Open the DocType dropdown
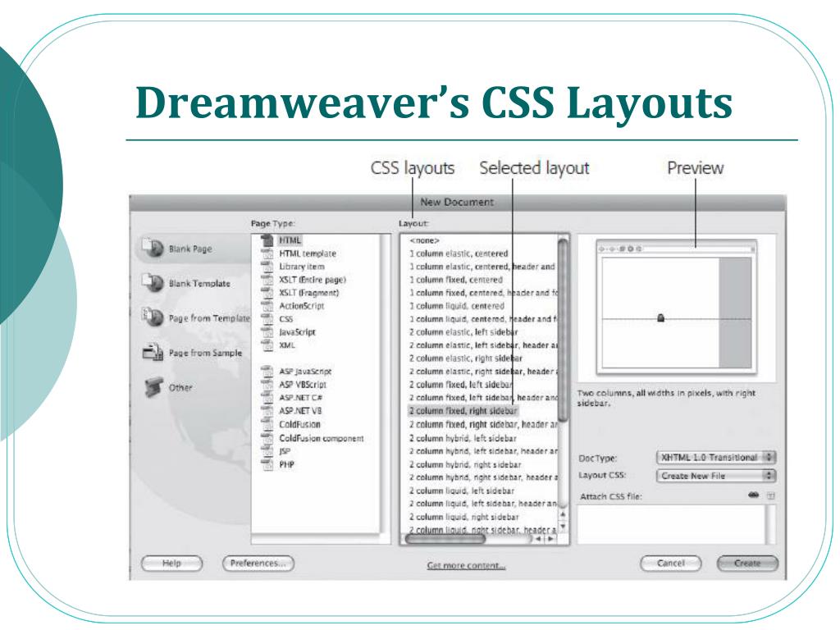 (x=716, y=458)
